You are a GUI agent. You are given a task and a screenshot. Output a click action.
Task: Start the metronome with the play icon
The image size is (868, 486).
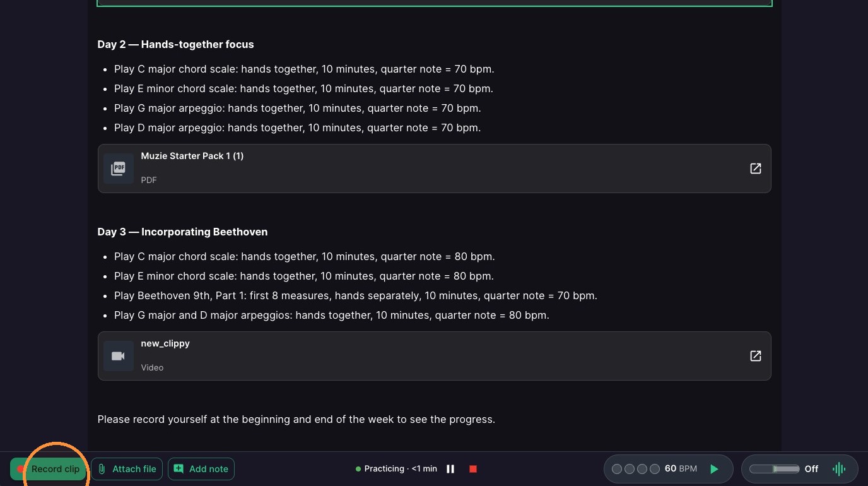click(x=714, y=469)
